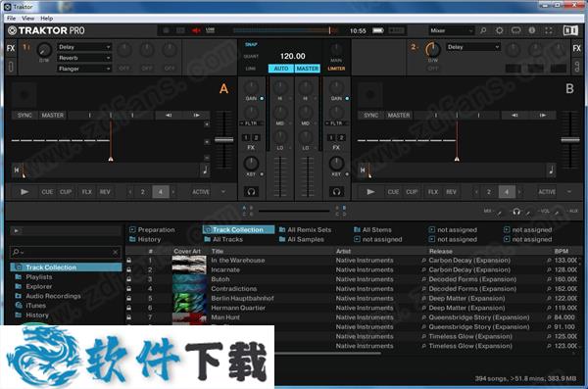588x389 pixels.
Task: Open the Mixer layout dropdown
Action: (x=451, y=30)
